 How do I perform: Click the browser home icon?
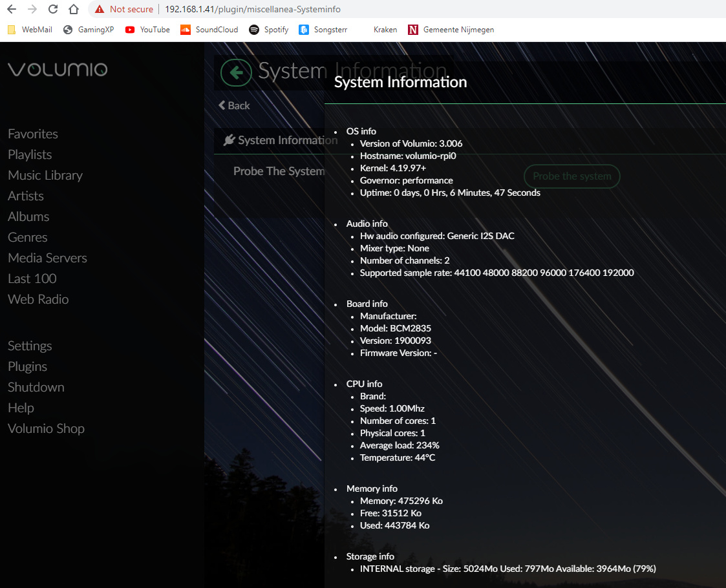(74, 9)
